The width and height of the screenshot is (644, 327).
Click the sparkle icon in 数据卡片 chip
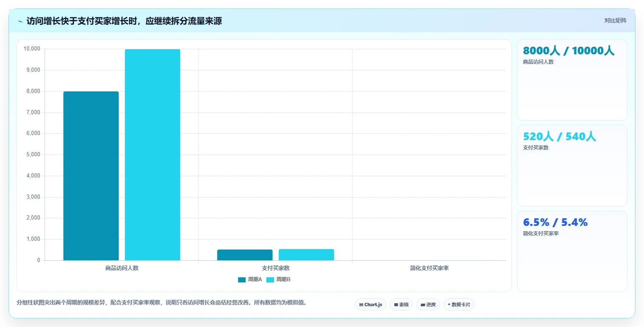click(x=449, y=304)
